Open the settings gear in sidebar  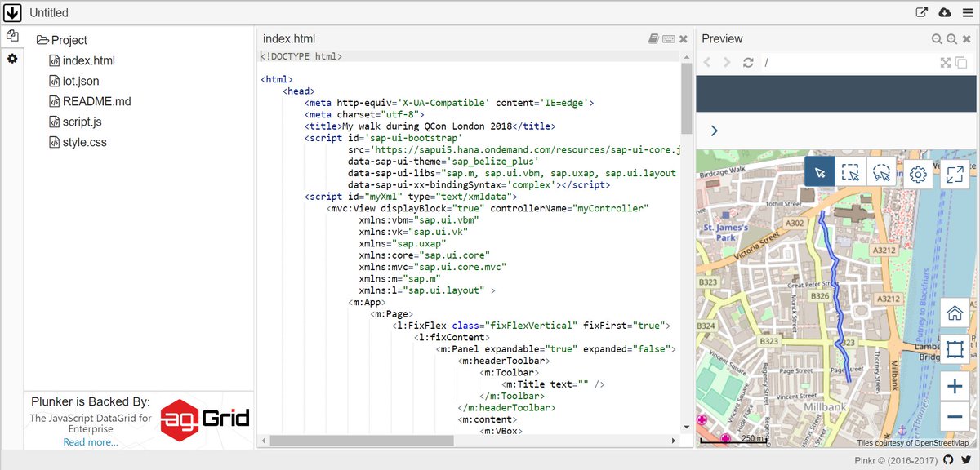pyautogui.click(x=12, y=59)
